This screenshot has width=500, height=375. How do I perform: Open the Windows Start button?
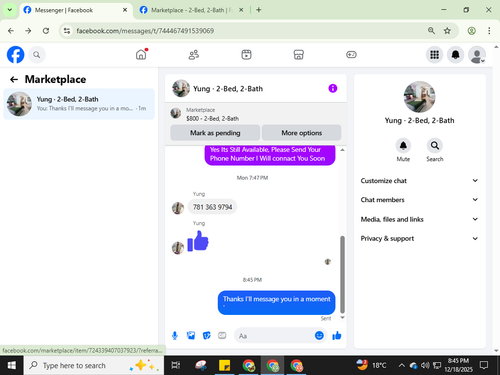click(x=11, y=365)
